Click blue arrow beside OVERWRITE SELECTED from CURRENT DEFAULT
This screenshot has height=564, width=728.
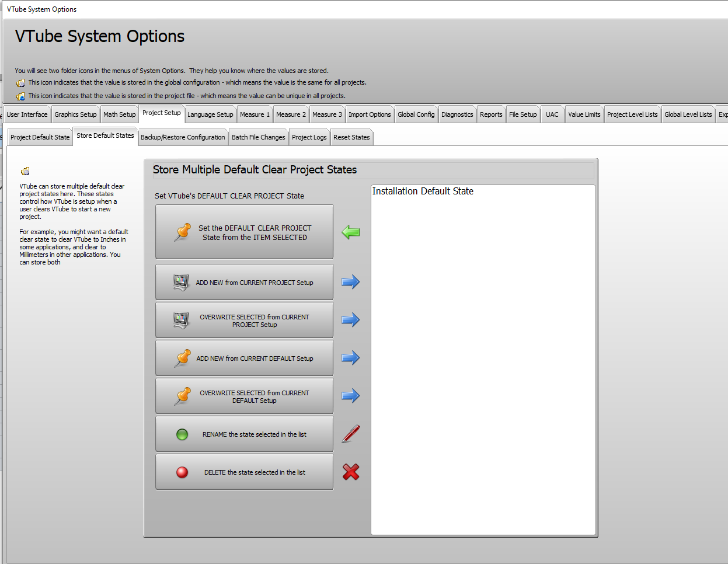coord(351,396)
